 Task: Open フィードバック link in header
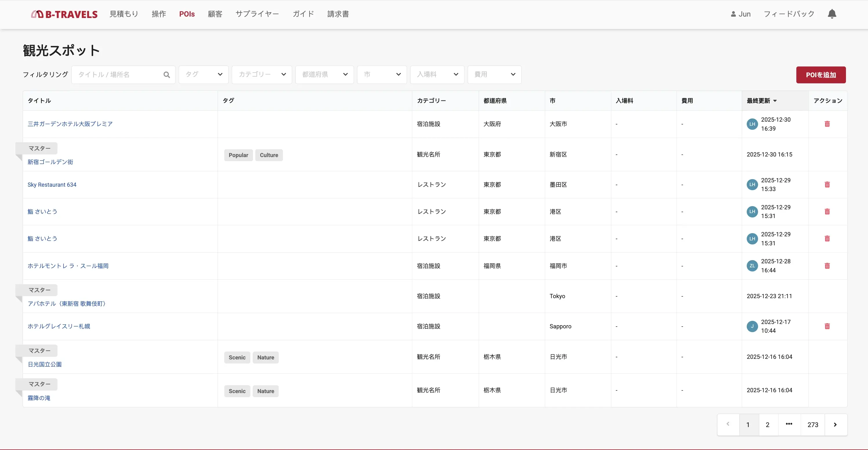(x=789, y=14)
